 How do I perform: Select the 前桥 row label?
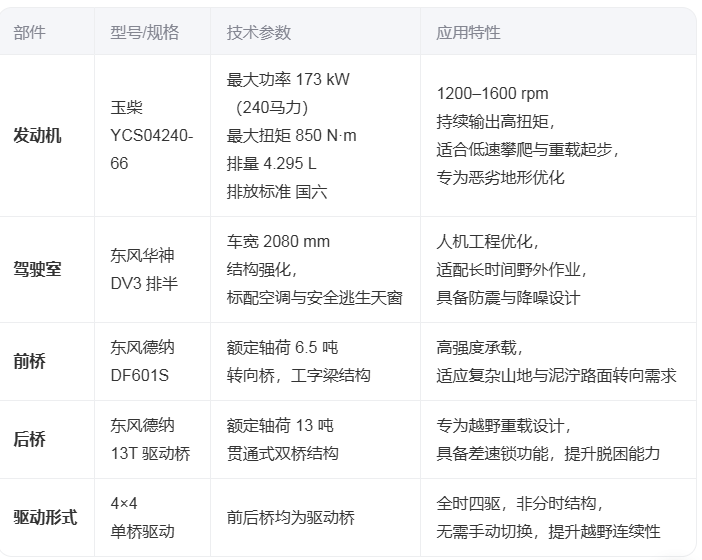coord(29,361)
